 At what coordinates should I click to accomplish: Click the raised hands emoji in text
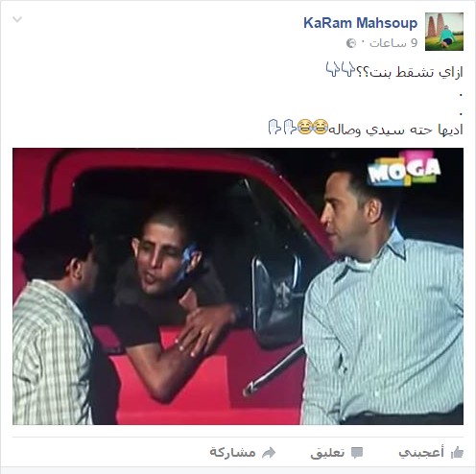pyautogui.click(x=282, y=127)
